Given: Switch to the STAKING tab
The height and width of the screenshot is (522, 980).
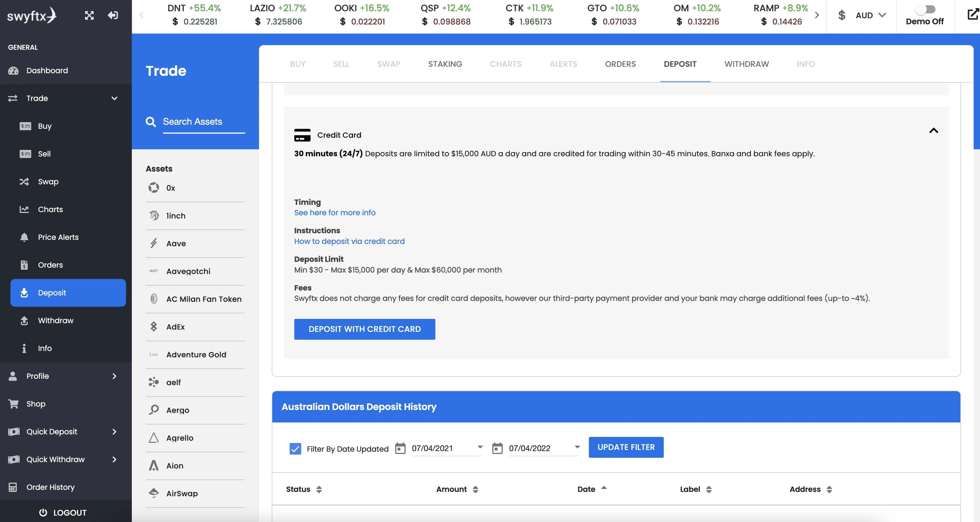Looking at the screenshot, I should click(x=445, y=64).
